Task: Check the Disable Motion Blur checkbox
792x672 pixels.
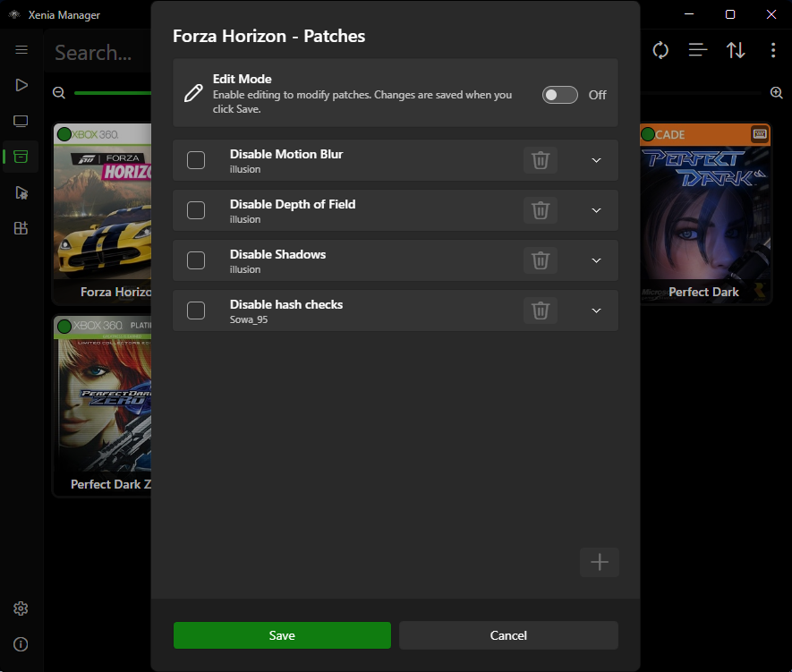Action: click(196, 160)
